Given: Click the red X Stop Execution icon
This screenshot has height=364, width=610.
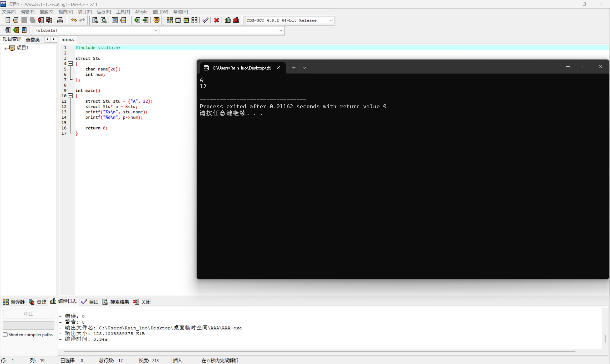Looking at the screenshot, I should coord(217,20).
